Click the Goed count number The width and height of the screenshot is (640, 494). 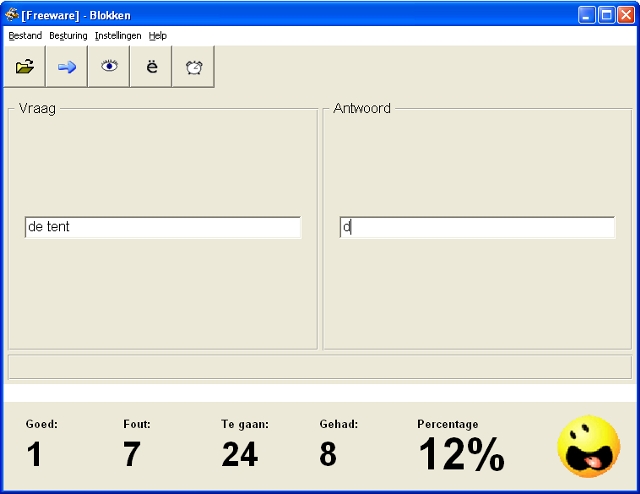tap(34, 455)
